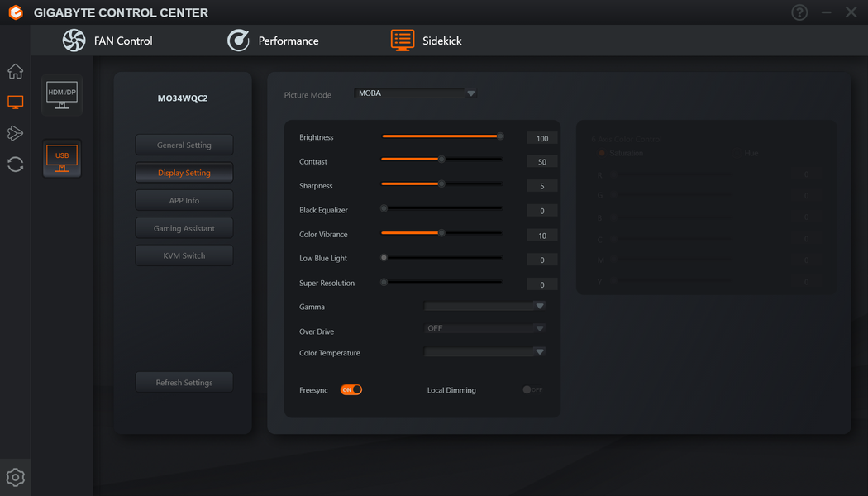This screenshot has height=496, width=868.
Task: Turn off the Freesync toggle
Action: pyautogui.click(x=351, y=389)
